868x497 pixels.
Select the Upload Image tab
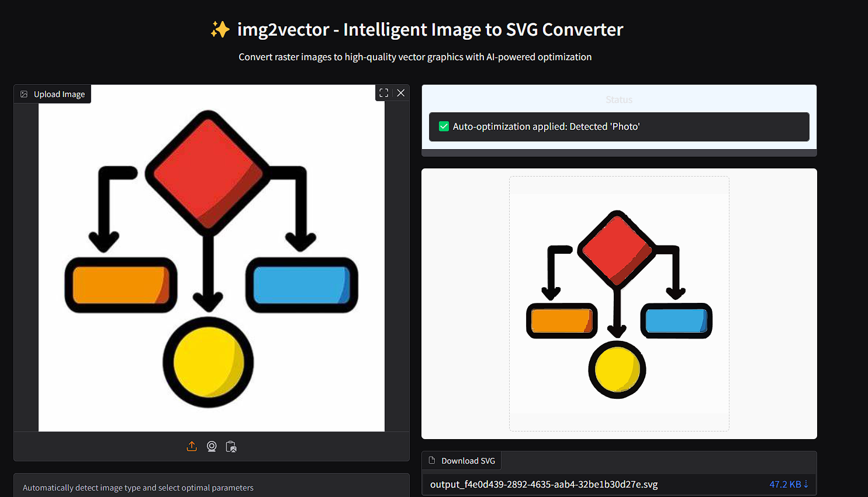point(53,94)
